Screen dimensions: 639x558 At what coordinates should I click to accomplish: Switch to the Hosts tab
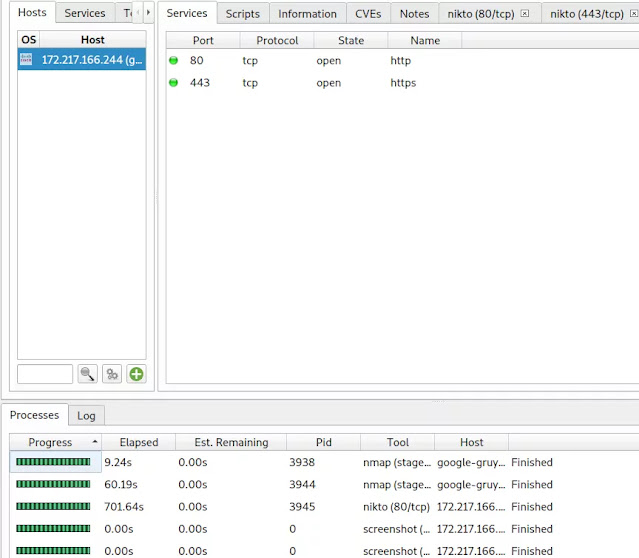tap(32, 13)
